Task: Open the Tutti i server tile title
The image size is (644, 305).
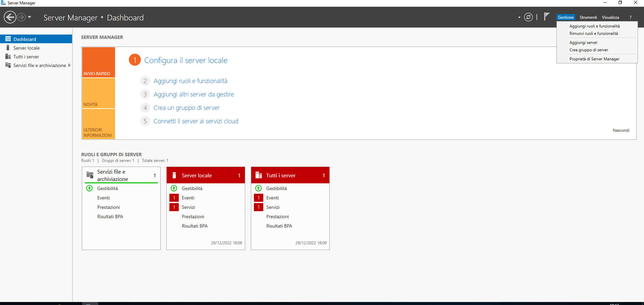Action: click(281, 175)
